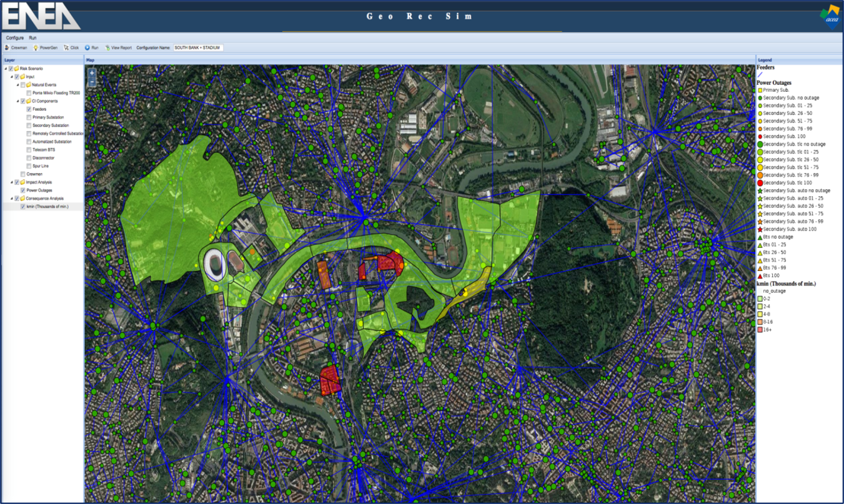Image resolution: width=844 pixels, height=504 pixels.
Task: Uncheck the Feeders layer checkbox
Action: [x=29, y=109]
